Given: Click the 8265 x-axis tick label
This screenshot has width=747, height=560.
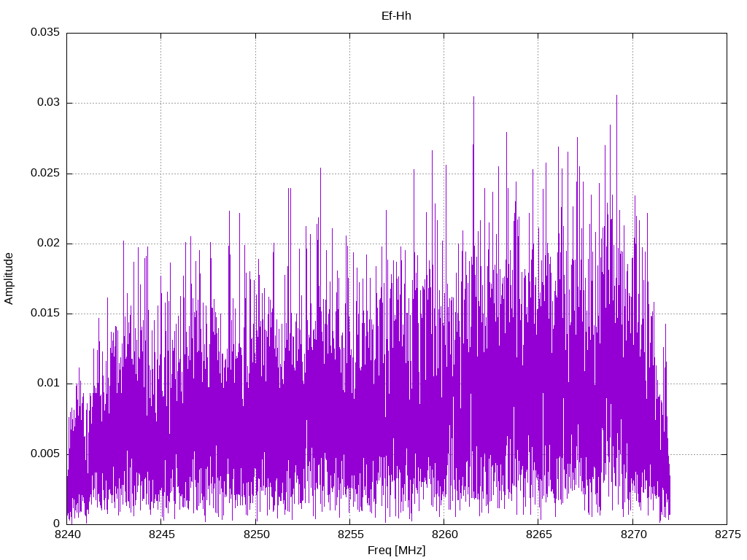Looking at the screenshot, I should click(x=539, y=534).
